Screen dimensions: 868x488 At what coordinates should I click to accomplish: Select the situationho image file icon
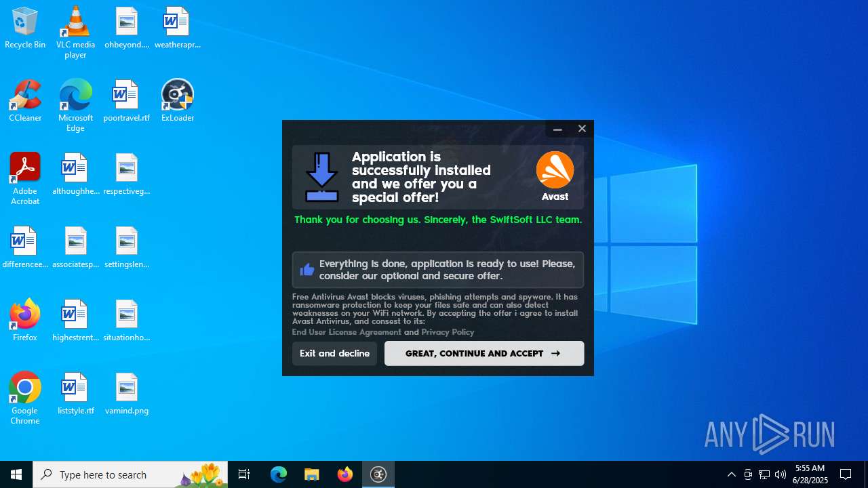[x=127, y=321]
